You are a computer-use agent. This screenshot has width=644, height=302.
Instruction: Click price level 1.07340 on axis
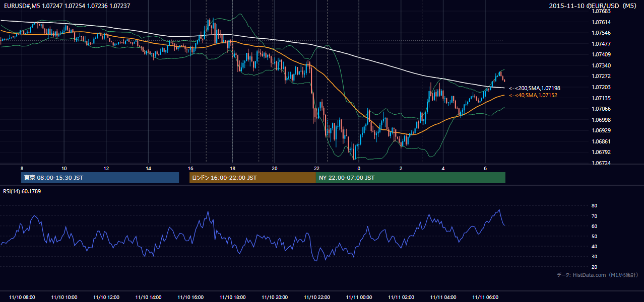click(601, 65)
